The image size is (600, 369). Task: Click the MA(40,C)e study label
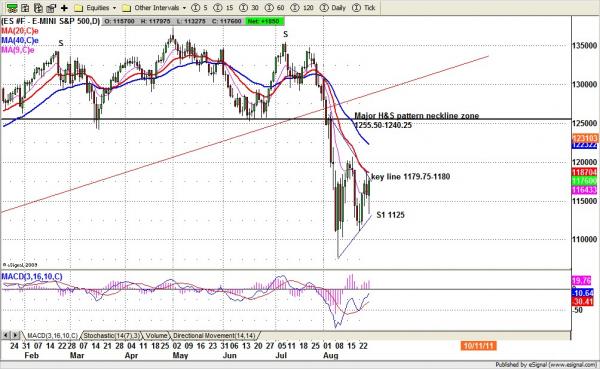(x=20, y=41)
